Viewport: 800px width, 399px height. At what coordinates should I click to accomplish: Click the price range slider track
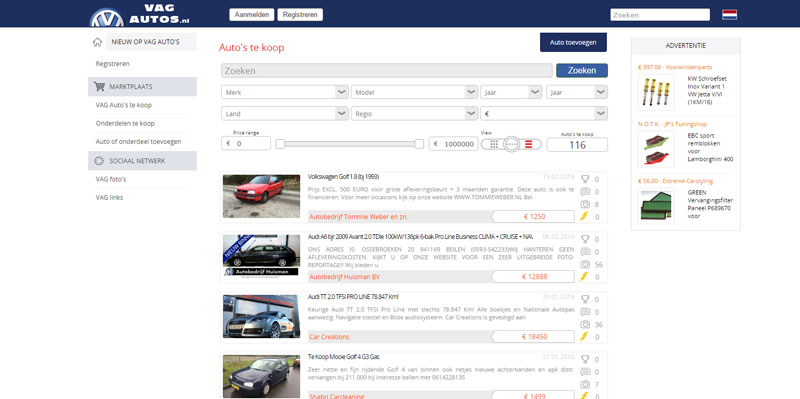click(x=349, y=144)
